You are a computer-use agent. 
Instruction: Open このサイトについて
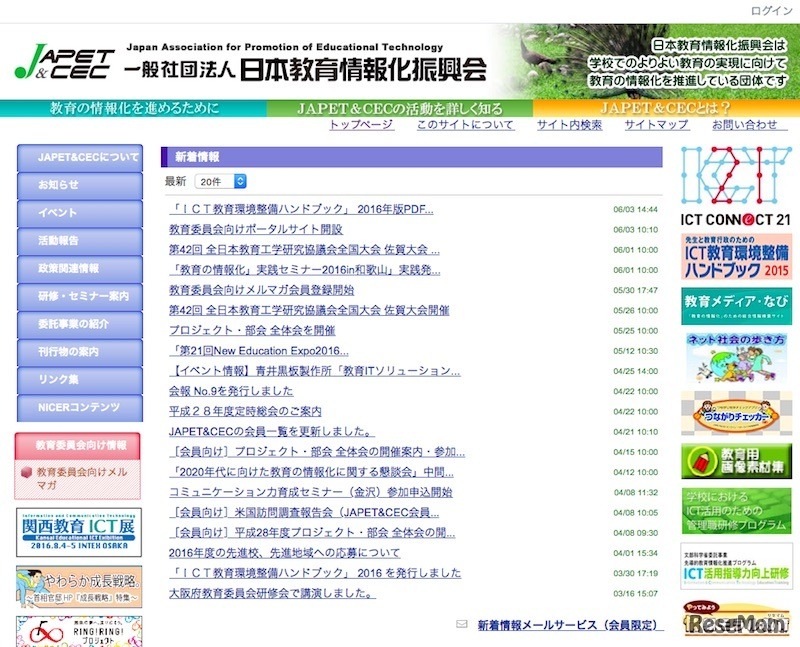tap(465, 125)
